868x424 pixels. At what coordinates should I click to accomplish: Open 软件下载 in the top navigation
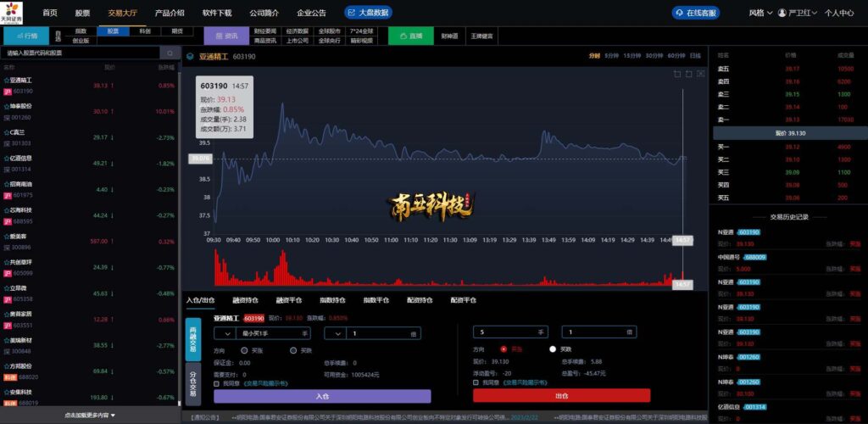pos(217,13)
